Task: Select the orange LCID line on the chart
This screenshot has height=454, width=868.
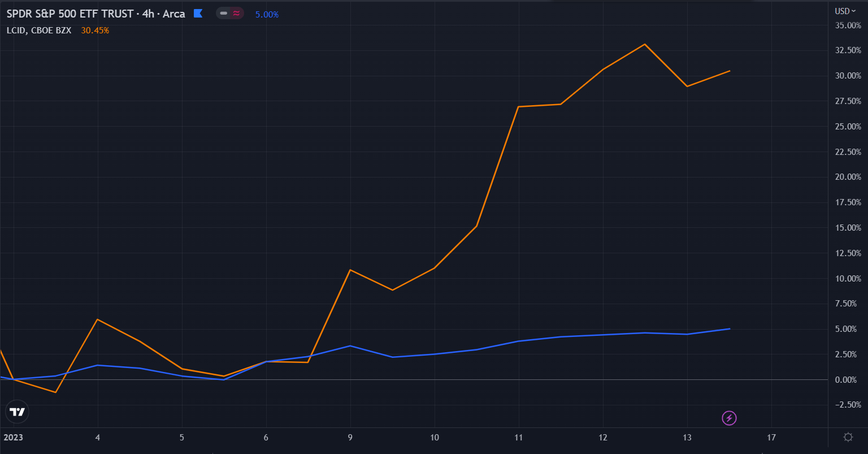Action: point(497,167)
